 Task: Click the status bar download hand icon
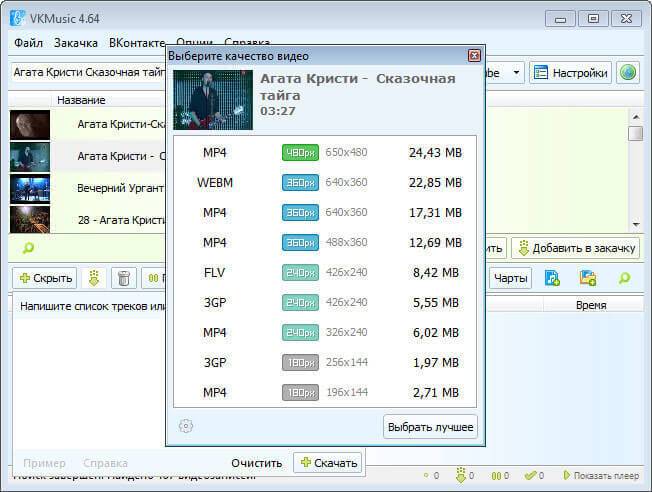tap(460, 475)
